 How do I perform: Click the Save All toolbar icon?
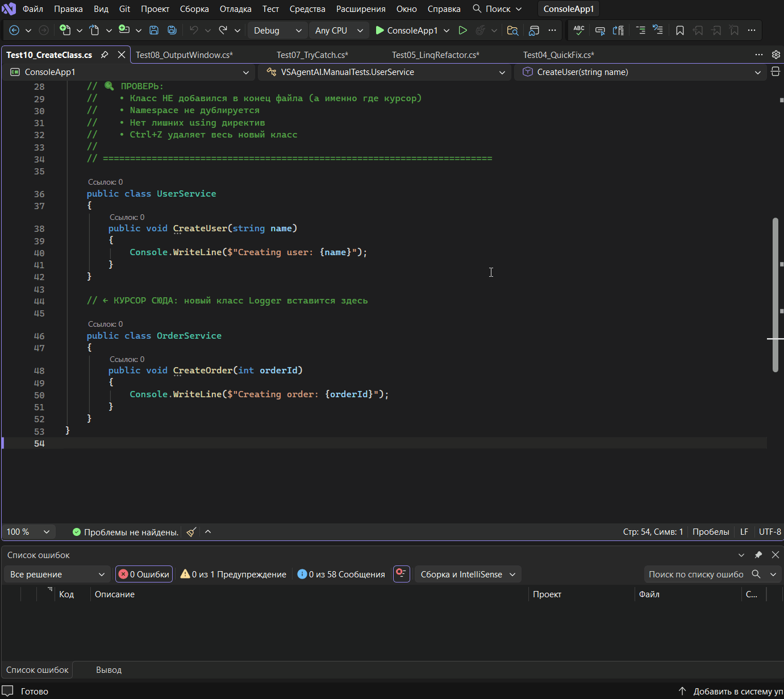(172, 30)
